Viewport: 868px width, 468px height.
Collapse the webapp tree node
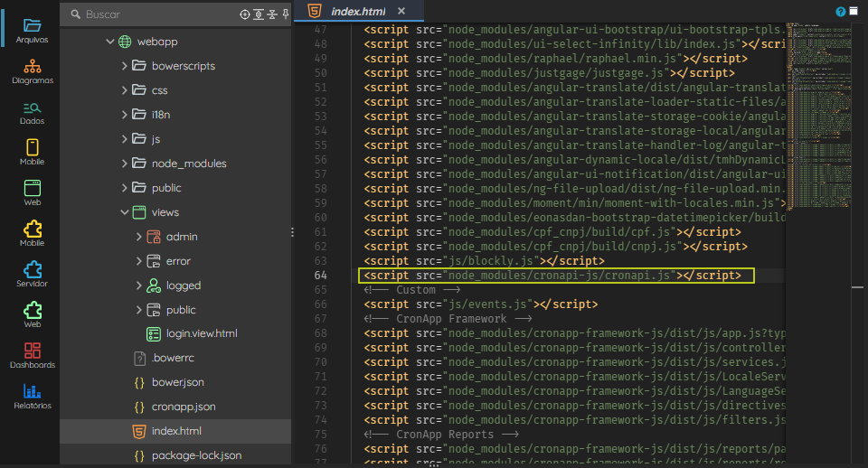click(x=110, y=42)
